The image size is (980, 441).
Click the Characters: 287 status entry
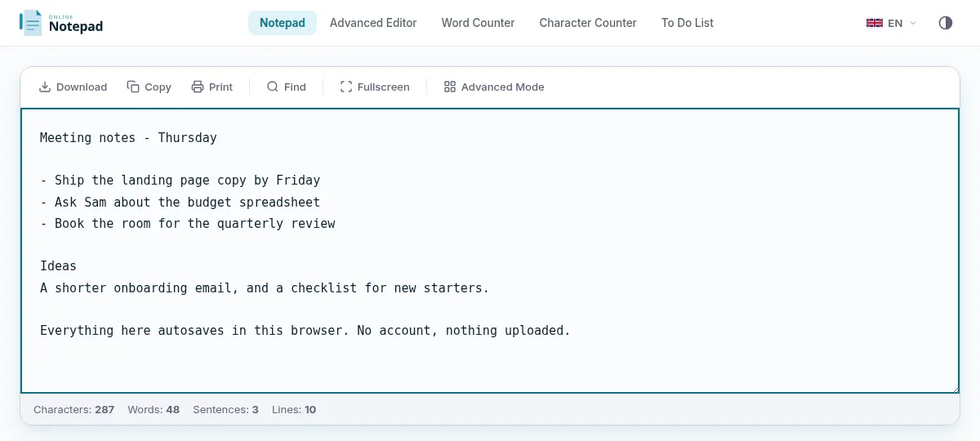tap(73, 409)
